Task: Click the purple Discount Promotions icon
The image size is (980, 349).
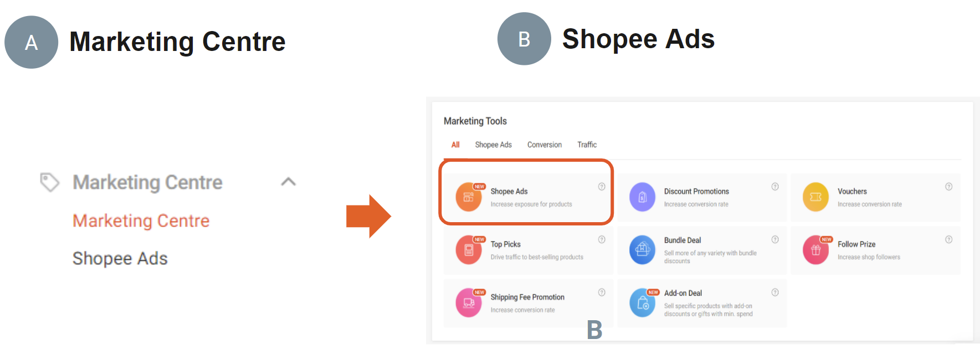Action: click(642, 197)
